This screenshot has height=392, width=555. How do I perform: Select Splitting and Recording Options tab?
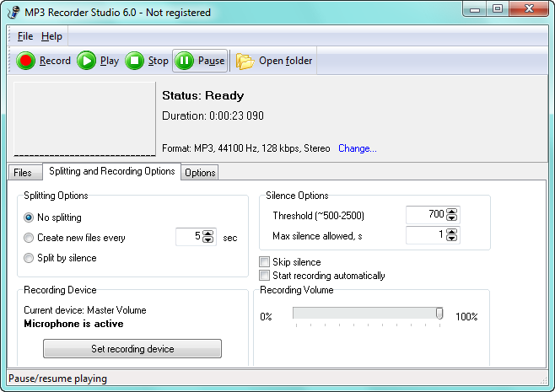click(x=112, y=171)
